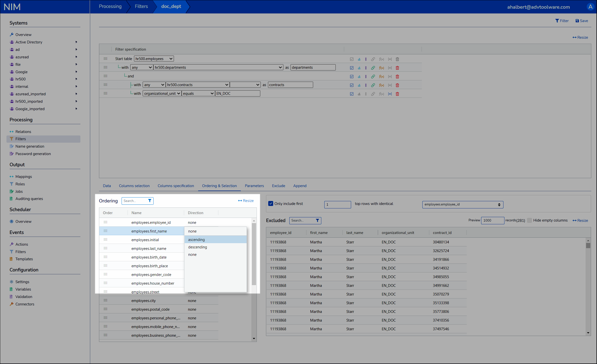Image resolution: width=597 pixels, height=364 pixels.
Task: Click the top rows count input field
Action: 337,204
